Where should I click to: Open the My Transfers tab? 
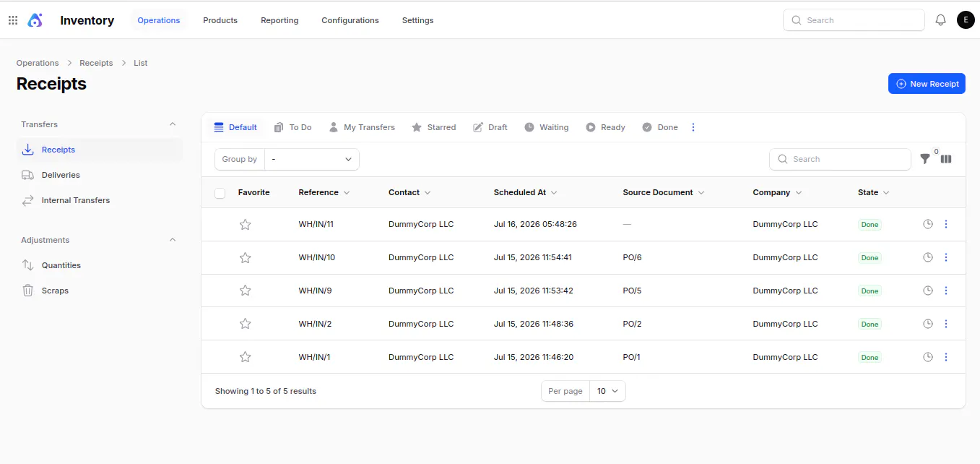[x=362, y=127]
